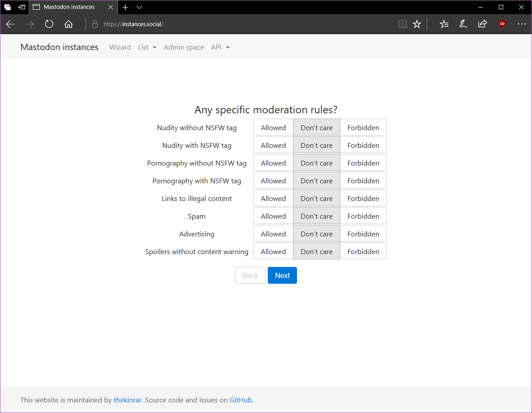Allow Links to illegal content
This screenshot has width=532, height=413.
273,198
